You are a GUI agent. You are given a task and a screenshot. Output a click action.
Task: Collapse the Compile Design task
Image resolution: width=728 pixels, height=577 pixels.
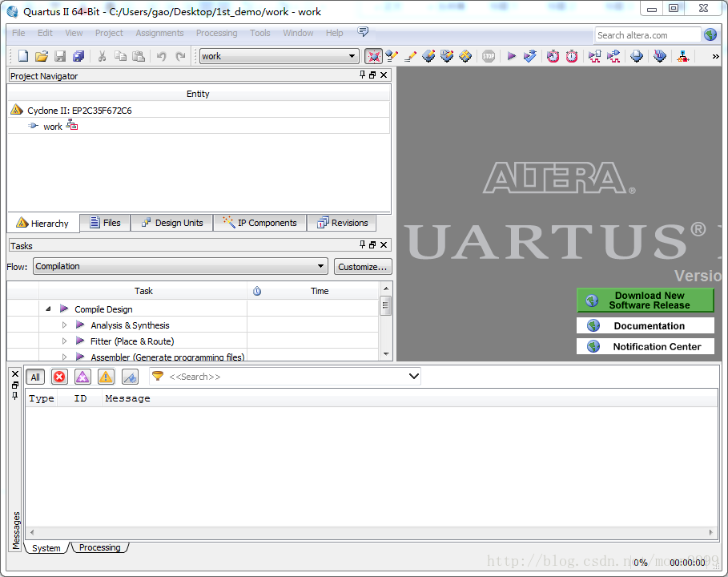(48, 309)
